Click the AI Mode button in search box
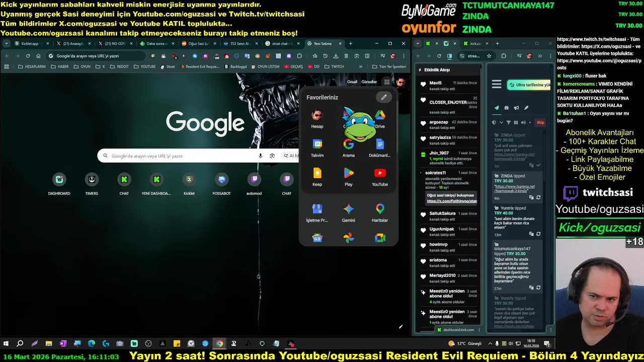The image size is (644, 362). pos(291,156)
